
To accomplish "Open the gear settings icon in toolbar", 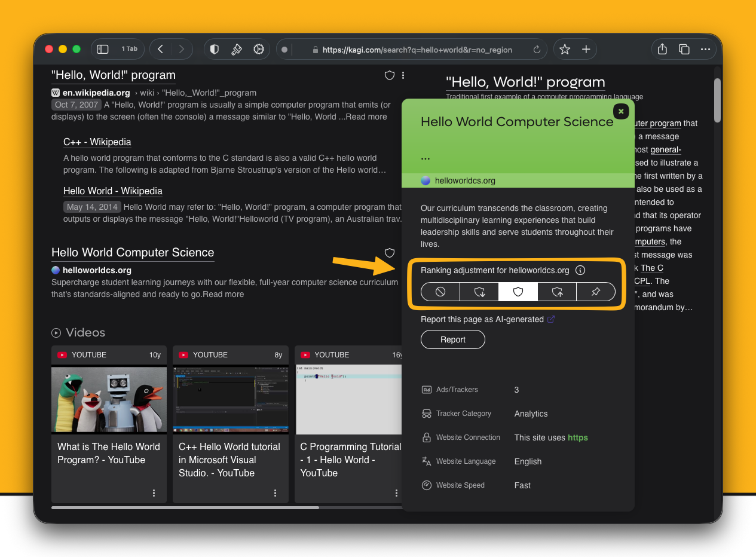I will (259, 50).
